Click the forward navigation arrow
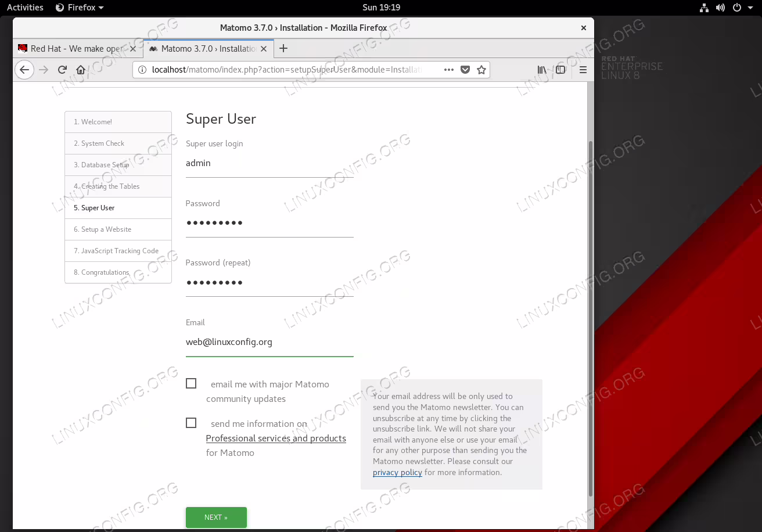The width and height of the screenshot is (762, 532). pyautogui.click(x=44, y=70)
